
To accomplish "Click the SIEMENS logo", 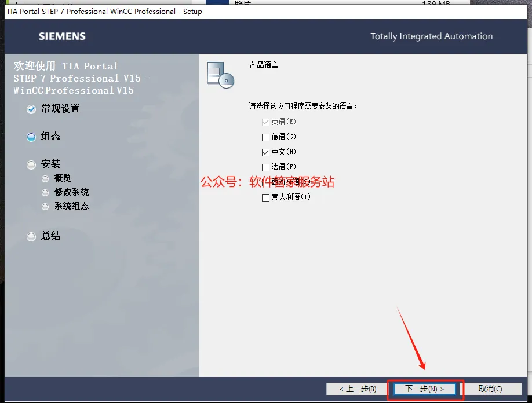I will (x=62, y=36).
